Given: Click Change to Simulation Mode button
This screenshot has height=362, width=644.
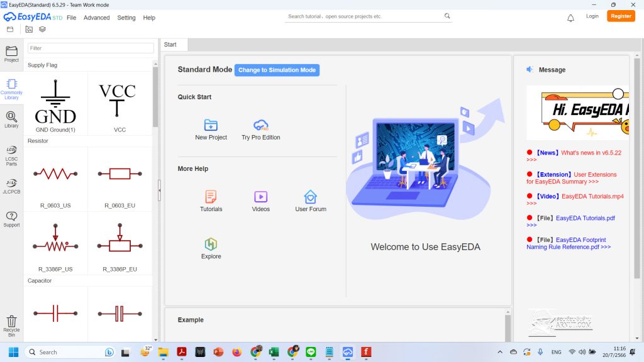Looking at the screenshot, I should click(x=277, y=70).
